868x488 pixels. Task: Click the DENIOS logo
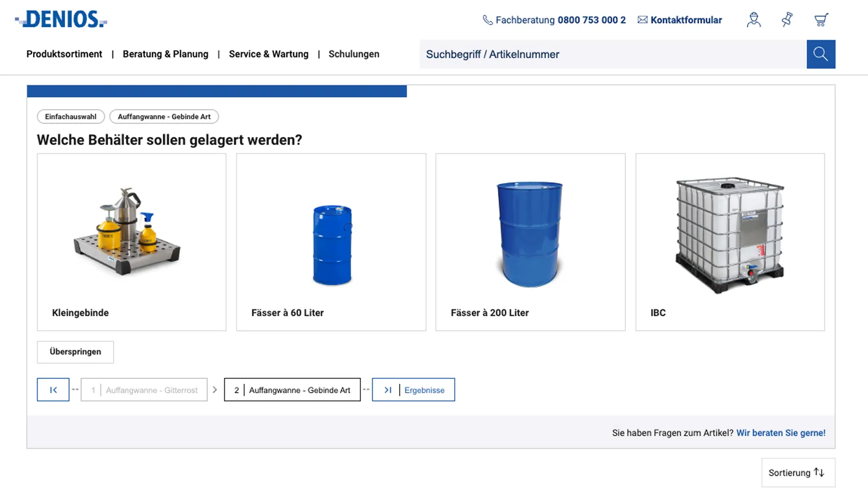tap(60, 19)
